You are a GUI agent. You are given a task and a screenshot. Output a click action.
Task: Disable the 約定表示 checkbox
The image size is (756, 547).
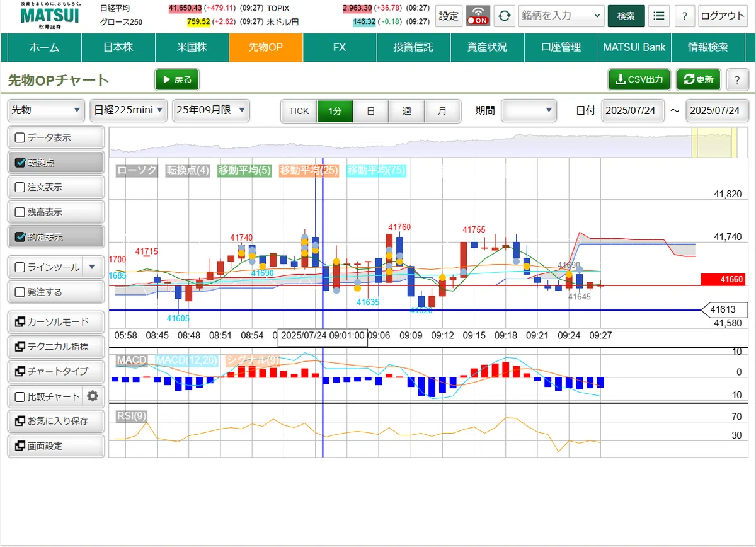[20, 237]
